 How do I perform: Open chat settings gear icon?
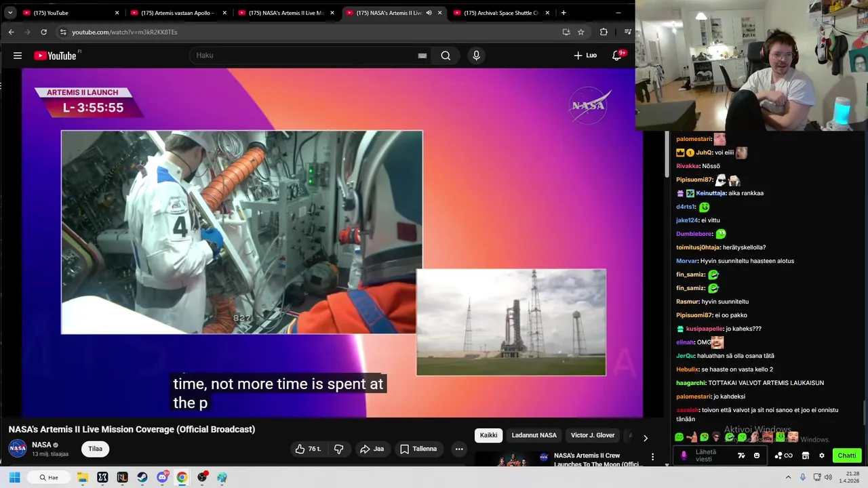(x=822, y=455)
